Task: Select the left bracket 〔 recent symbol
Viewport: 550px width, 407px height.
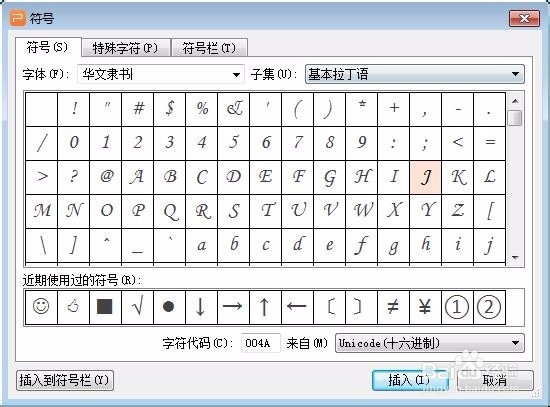Action: point(329,307)
